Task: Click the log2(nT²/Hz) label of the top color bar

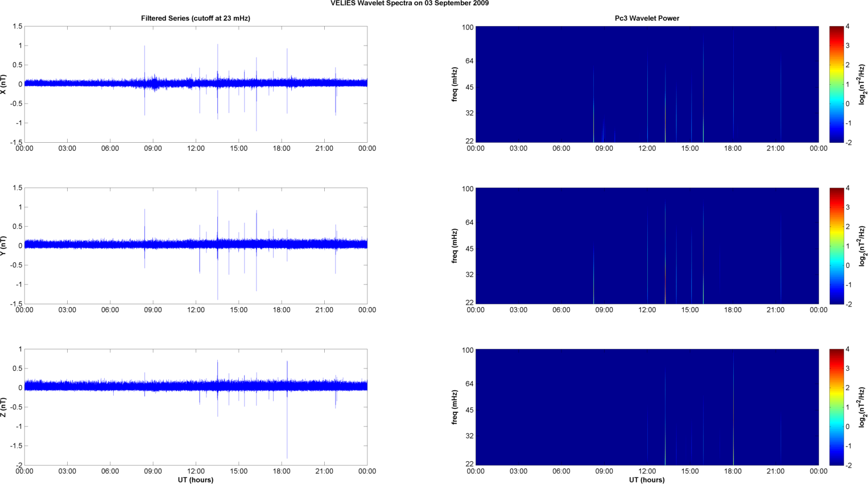Action: coord(862,84)
